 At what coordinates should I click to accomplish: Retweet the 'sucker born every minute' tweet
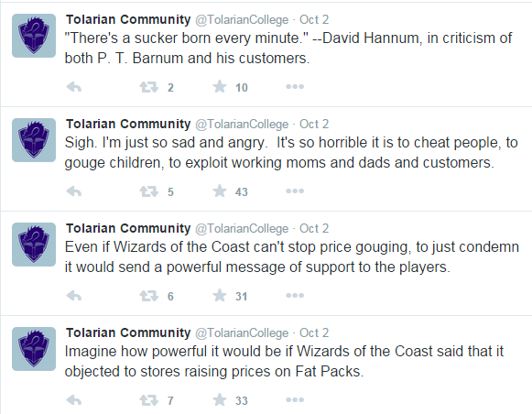pyautogui.click(x=148, y=87)
